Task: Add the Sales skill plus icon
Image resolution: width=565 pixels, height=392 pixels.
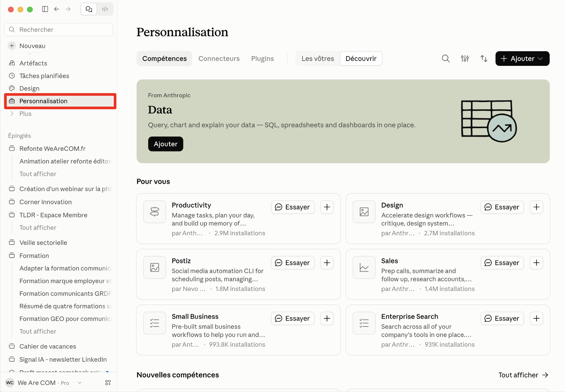Action: pos(537,263)
